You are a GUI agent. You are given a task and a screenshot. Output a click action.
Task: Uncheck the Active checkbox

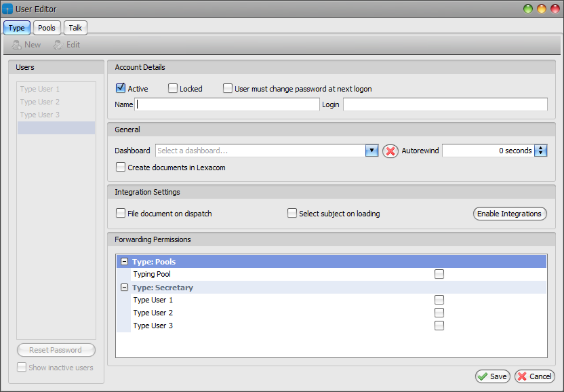[121, 88]
